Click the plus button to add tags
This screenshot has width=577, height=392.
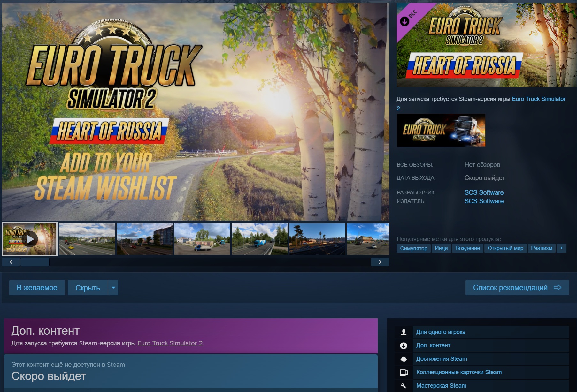[x=561, y=248]
